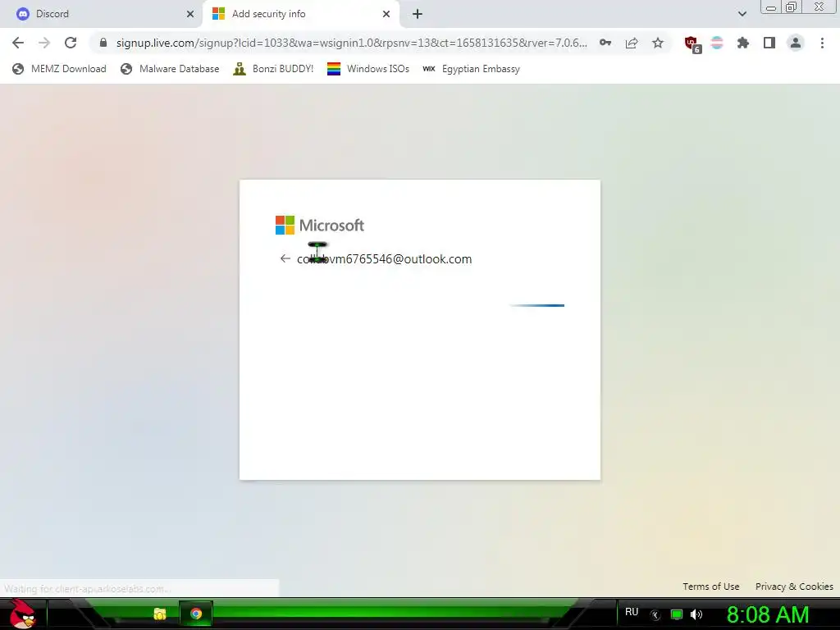Open the volume speaker tray icon
The image size is (840, 630).
[696, 614]
